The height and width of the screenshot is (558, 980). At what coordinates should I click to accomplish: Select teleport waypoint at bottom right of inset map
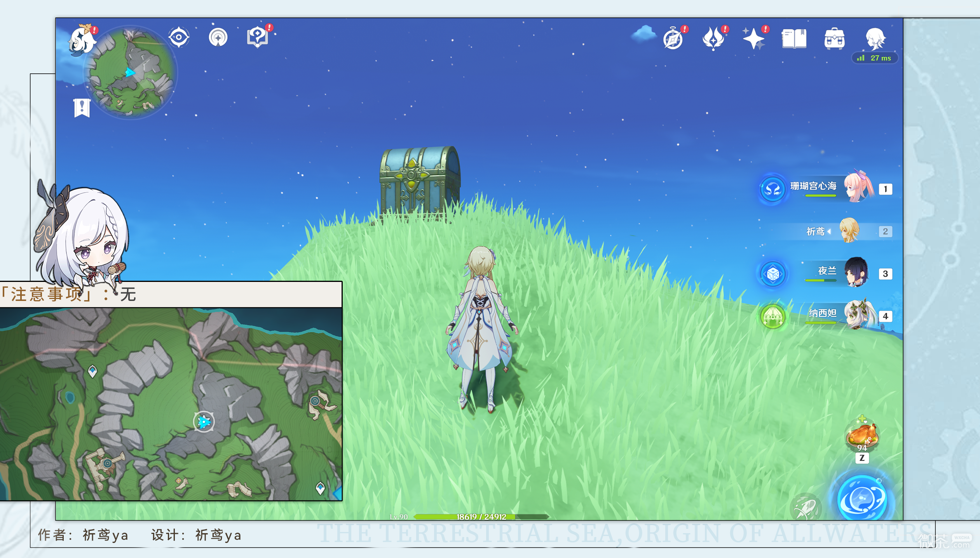[320, 488]
